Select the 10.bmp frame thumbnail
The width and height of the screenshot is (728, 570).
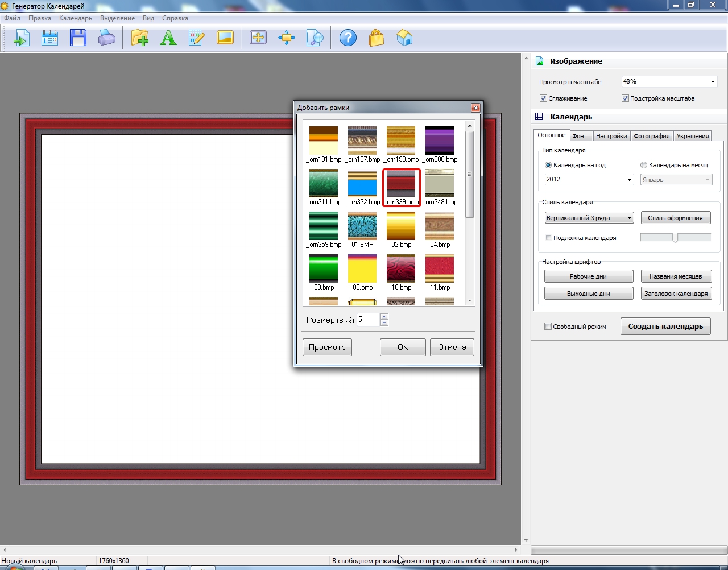(x=401, y=269)
